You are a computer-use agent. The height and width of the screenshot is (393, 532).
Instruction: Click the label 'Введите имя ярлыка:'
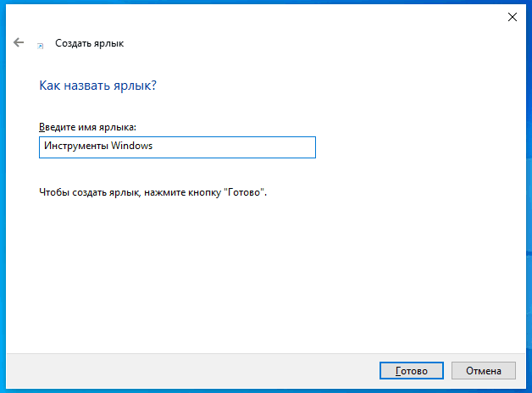pyautogui.click(x=87, y=127)
